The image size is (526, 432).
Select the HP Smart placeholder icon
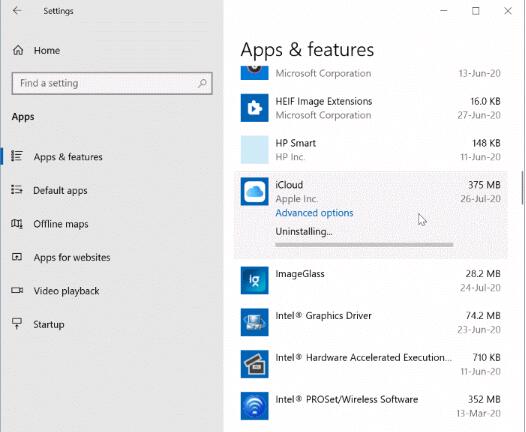pos(254,150)
